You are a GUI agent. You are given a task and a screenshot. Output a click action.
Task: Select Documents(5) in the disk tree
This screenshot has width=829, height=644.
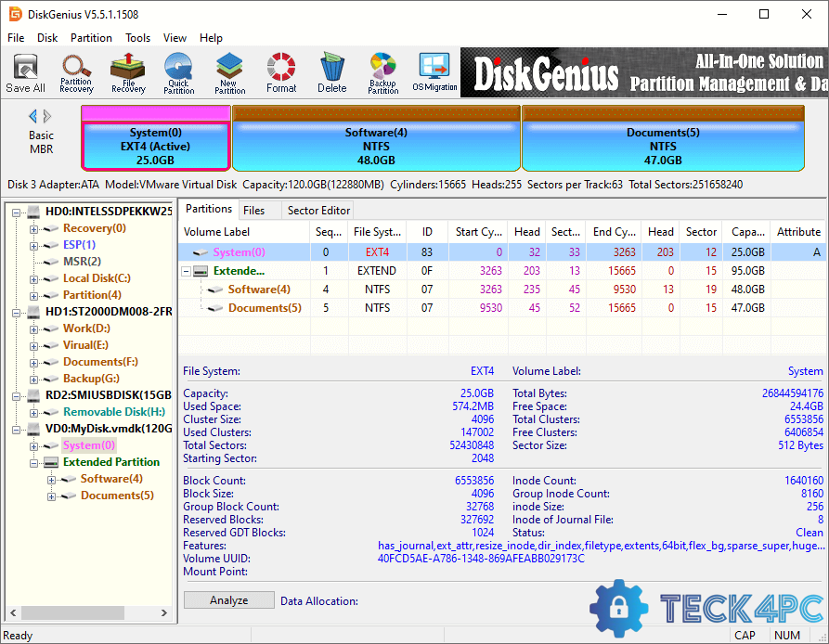pos(117,496)
